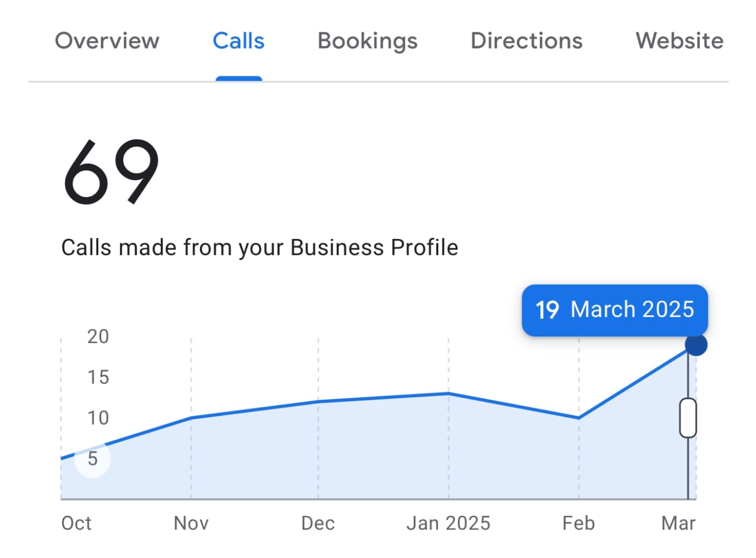Screen dimensions: 756x558
Task: Select the Jan 2025 peak on the chart
Action: 448,393
